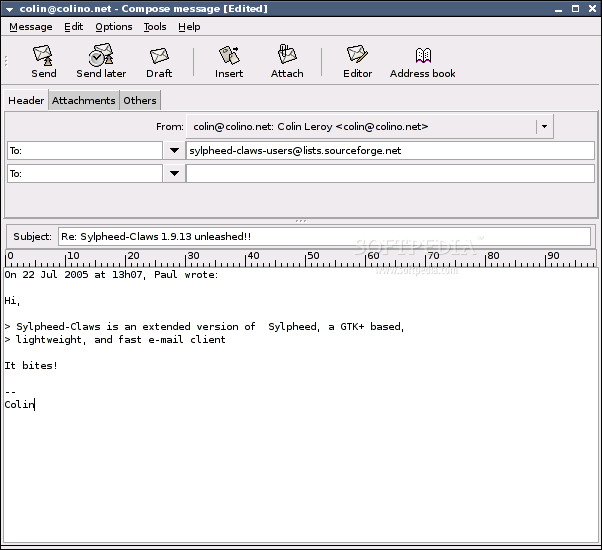The height and width of the screenshot is (550, 602).
Task: Click the sylpheed-claws-users recipient address field
Action: pos(390,150)
